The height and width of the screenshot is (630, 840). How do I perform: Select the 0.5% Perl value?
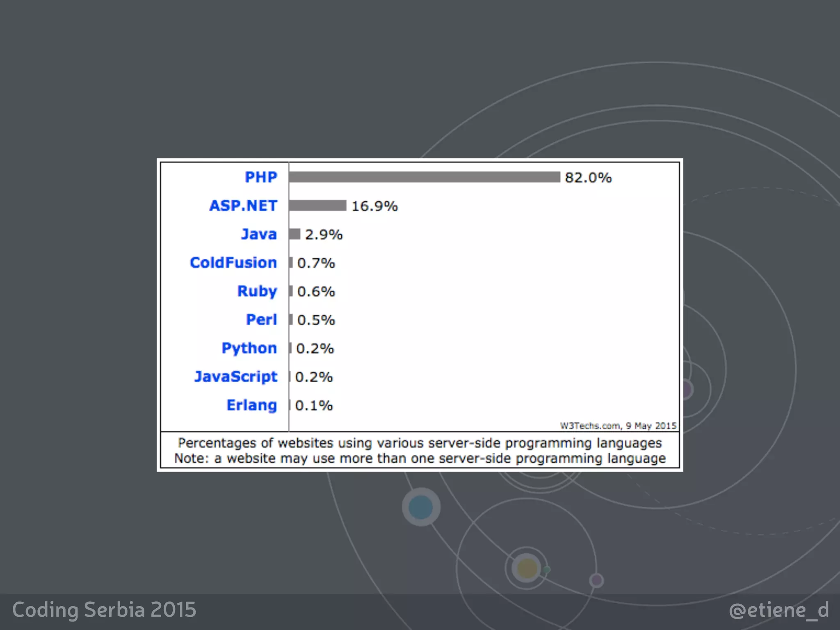(316, 320)
